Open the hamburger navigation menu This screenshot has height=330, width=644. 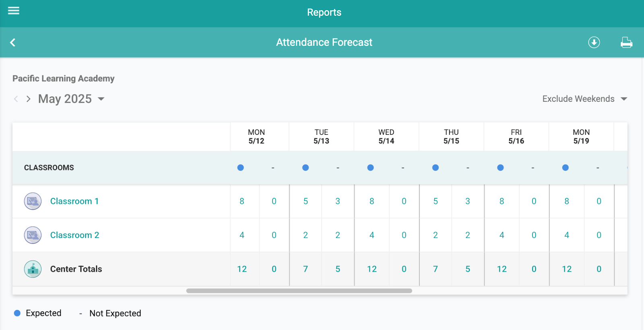[x=14, y=11]
